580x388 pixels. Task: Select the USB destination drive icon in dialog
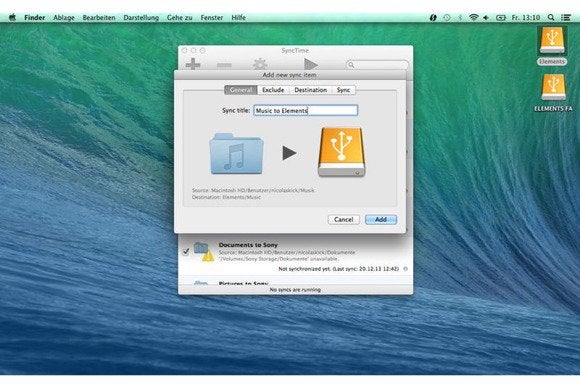pos(341,152)
